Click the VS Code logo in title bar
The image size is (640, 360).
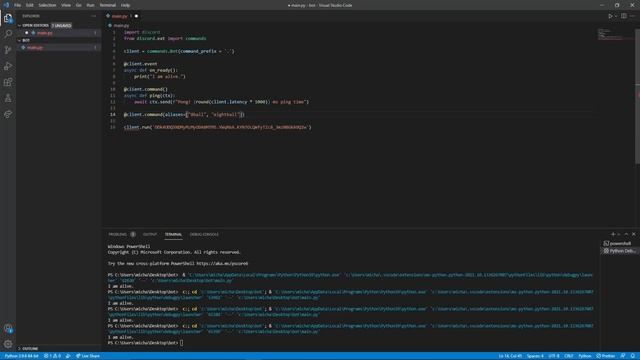click(6, 5)
